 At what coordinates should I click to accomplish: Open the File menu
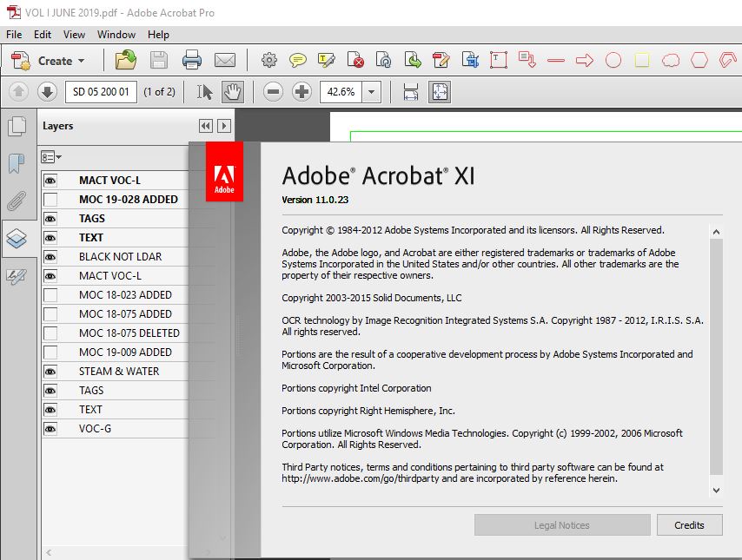pos(14,35)
